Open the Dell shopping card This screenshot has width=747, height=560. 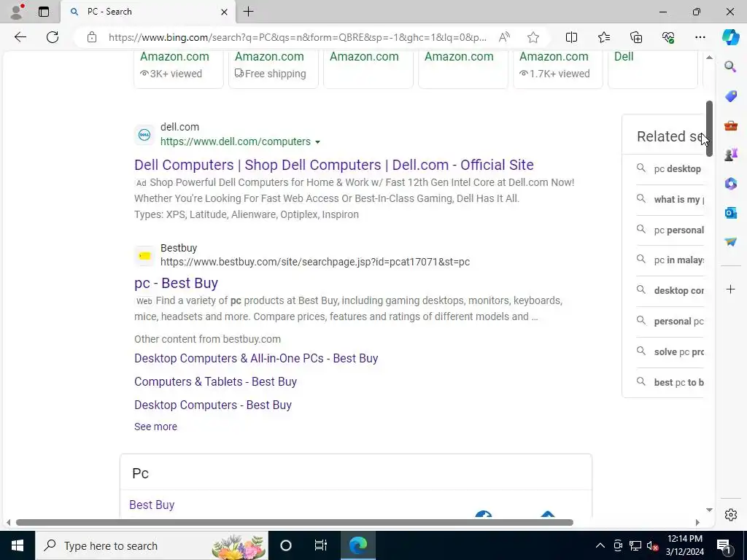tap(653, 69)
